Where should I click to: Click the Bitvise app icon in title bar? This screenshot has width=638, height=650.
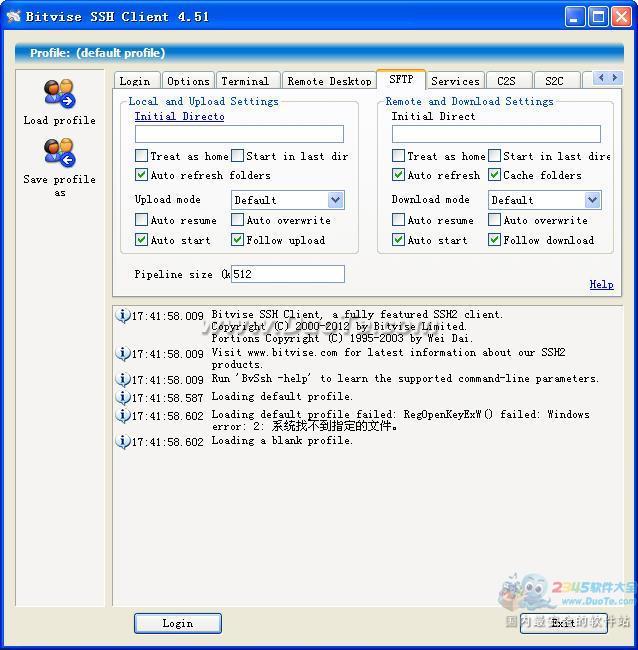pyautogui.click(x=13, y=17)
